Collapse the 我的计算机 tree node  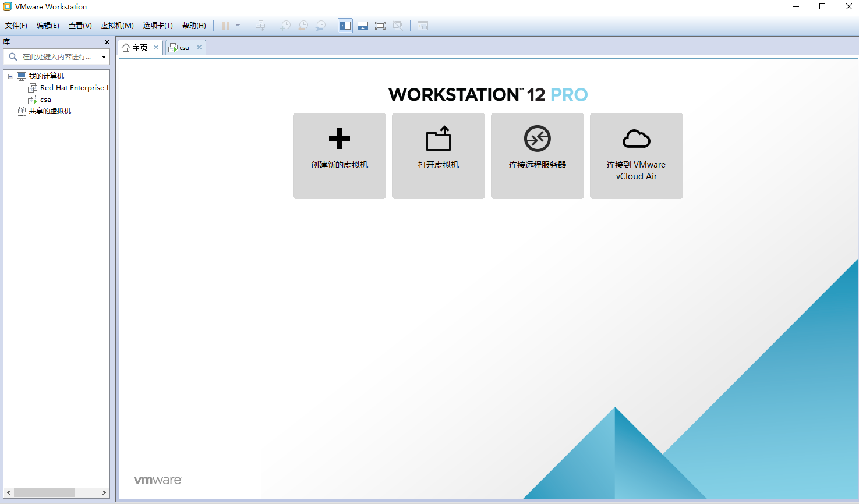point(10,76)
